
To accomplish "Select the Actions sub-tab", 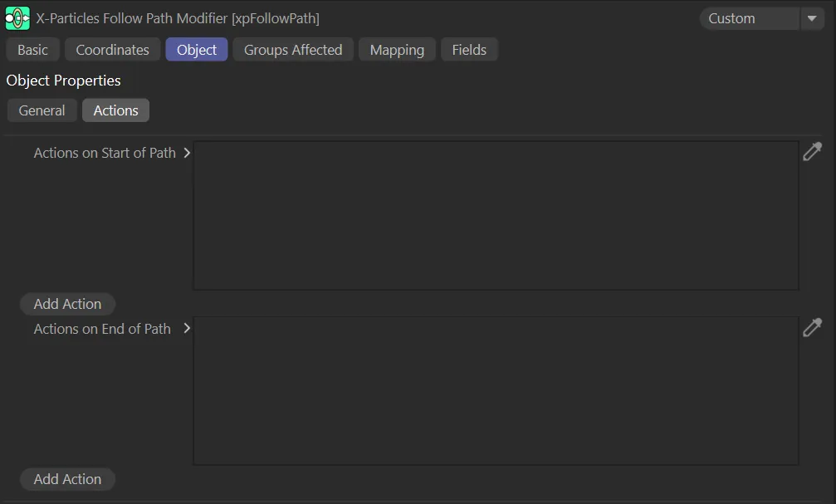I will point(115,110).
